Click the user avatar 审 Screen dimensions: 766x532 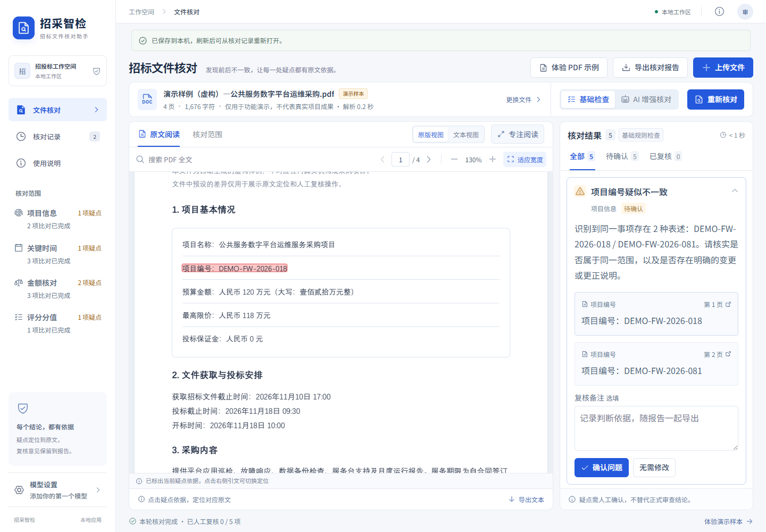[x=745, y=12]
